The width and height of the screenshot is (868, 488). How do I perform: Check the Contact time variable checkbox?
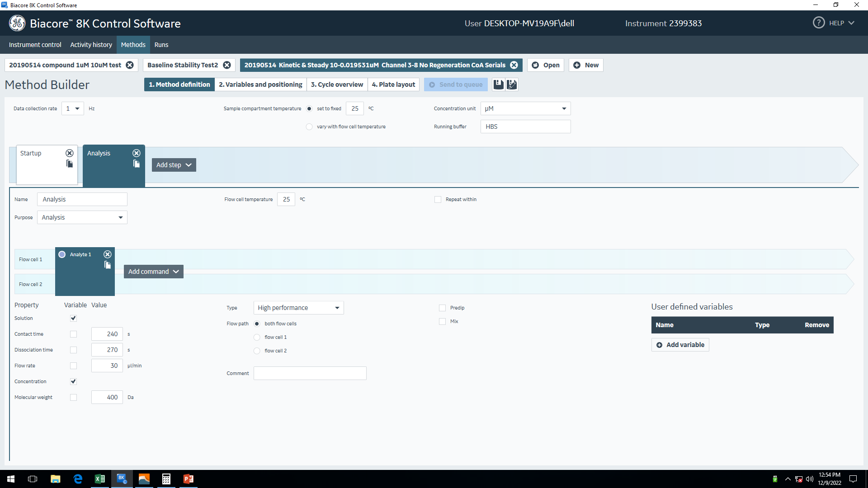tap(73, 334)
